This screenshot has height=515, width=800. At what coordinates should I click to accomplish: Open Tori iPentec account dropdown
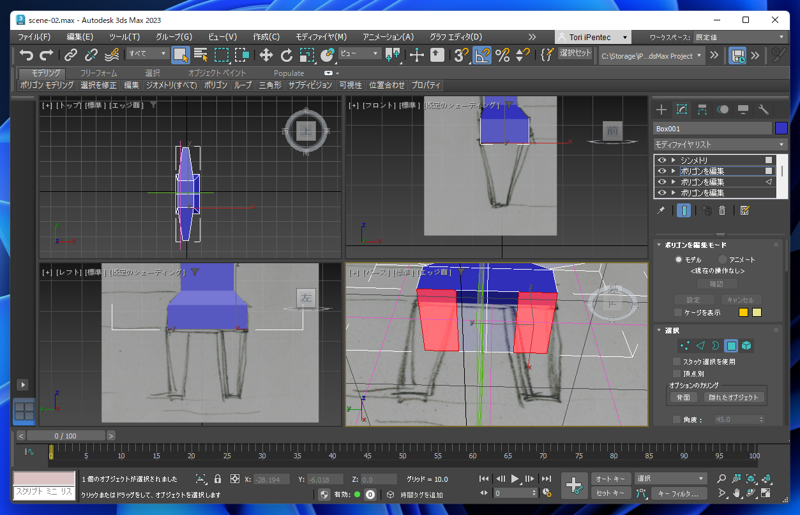593,37
